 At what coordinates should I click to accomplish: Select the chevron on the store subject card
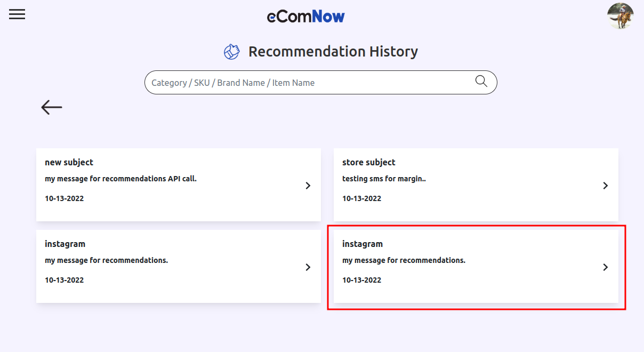605,185
